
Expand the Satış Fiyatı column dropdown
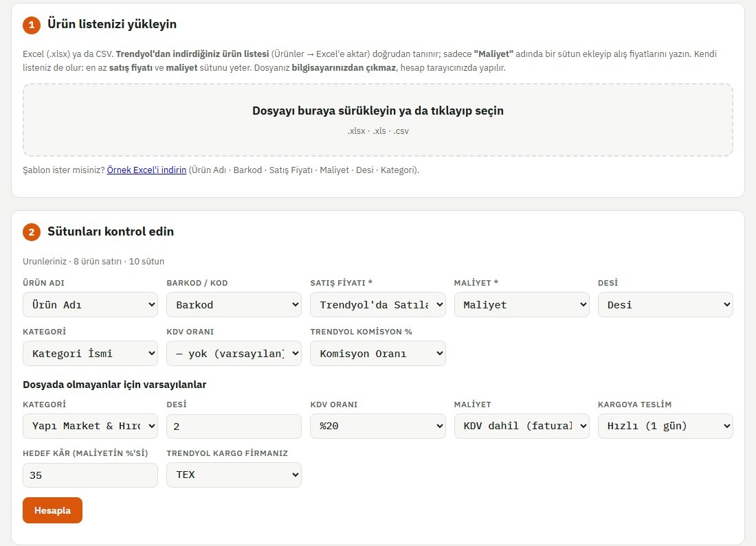pyautogui.click(x=377, y=304)
